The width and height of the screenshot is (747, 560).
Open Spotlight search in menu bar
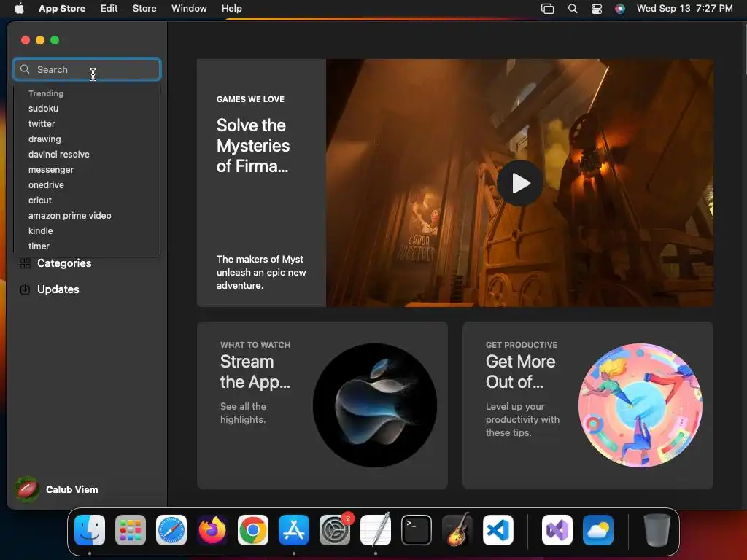(573, 9)
